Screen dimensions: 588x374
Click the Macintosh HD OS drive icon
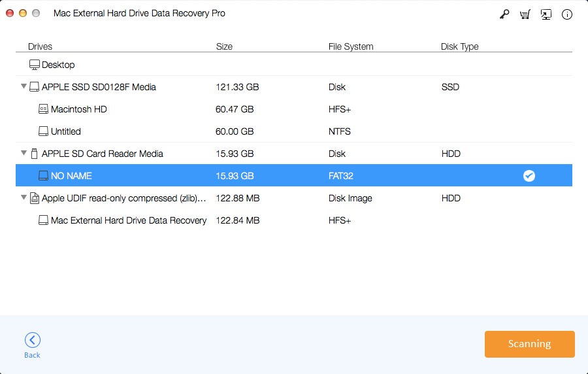pyautogui.click(x=43, y=109)
